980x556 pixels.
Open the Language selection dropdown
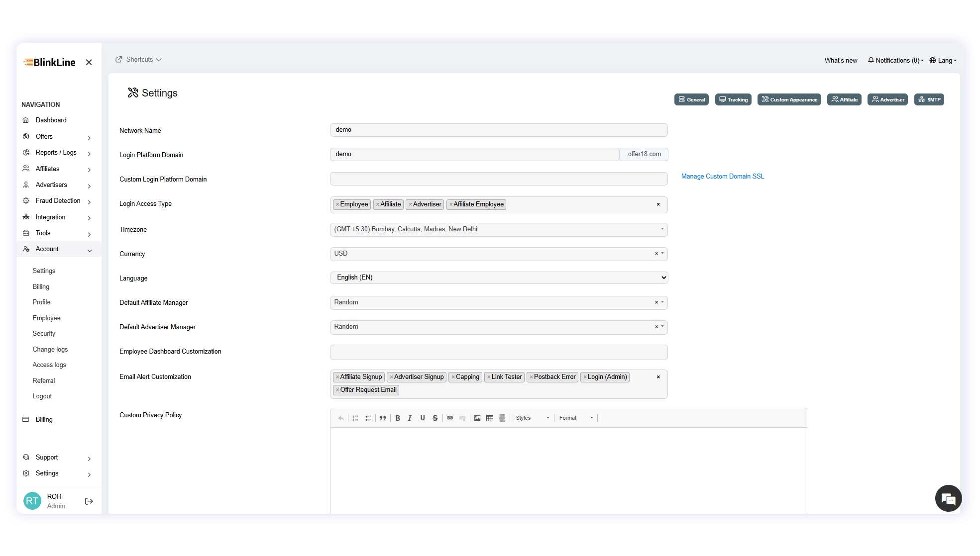(498, 278)
